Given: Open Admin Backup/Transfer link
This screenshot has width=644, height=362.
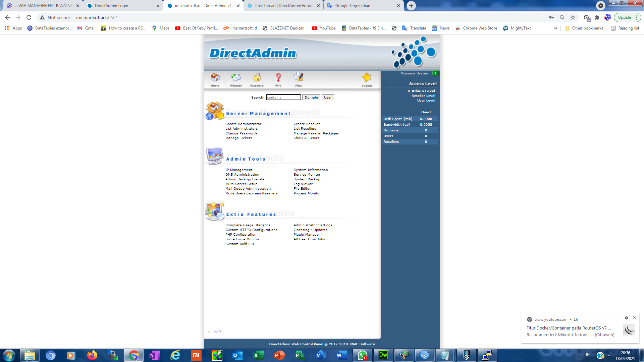Looking at the screenshot, I should coord(246,179).
